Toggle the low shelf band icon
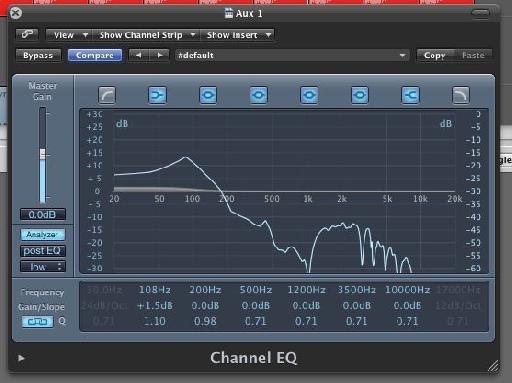This screenshot has width=512, height=383. (x=157, y=95)
